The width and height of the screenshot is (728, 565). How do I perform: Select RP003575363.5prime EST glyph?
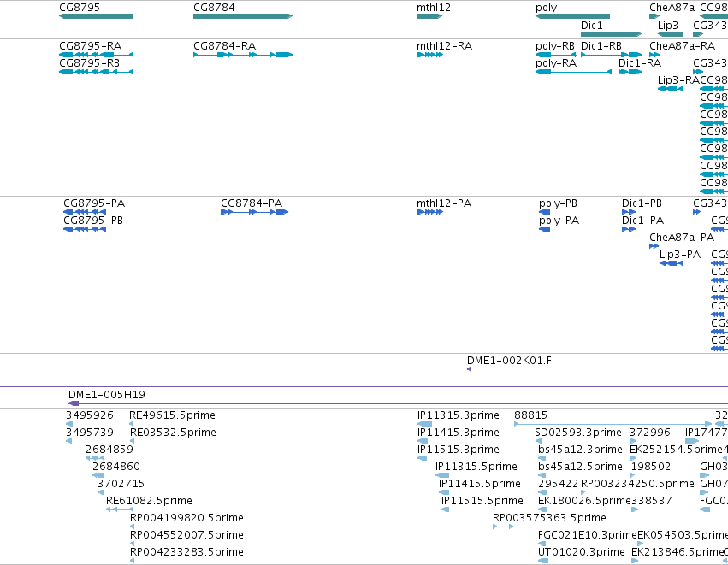tap(610, 527)
